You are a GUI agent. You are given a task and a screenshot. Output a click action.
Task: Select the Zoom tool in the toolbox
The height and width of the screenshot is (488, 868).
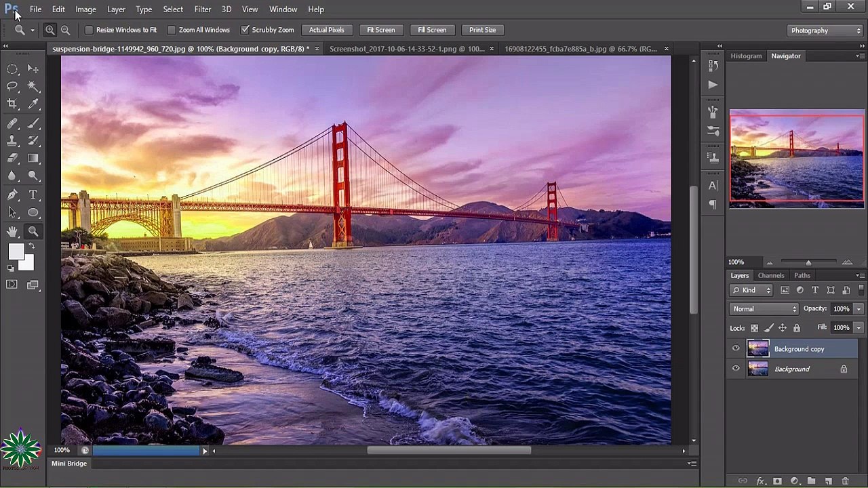pos(33,232)
